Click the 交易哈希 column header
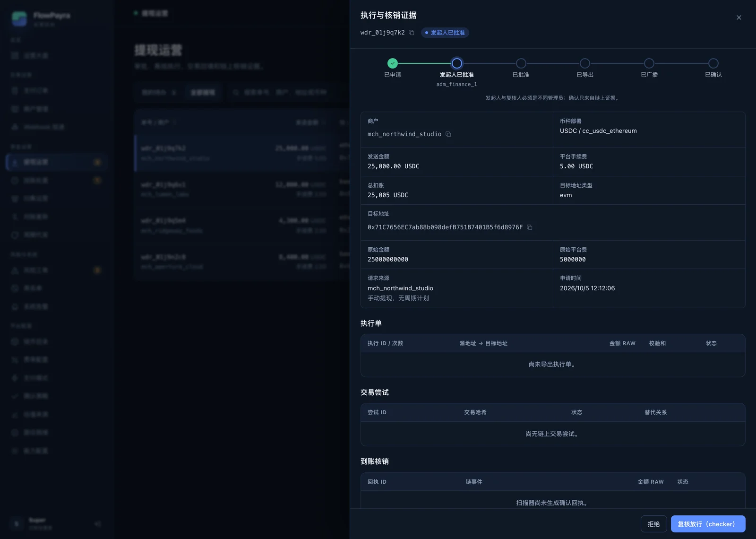 tap(475, 412)
